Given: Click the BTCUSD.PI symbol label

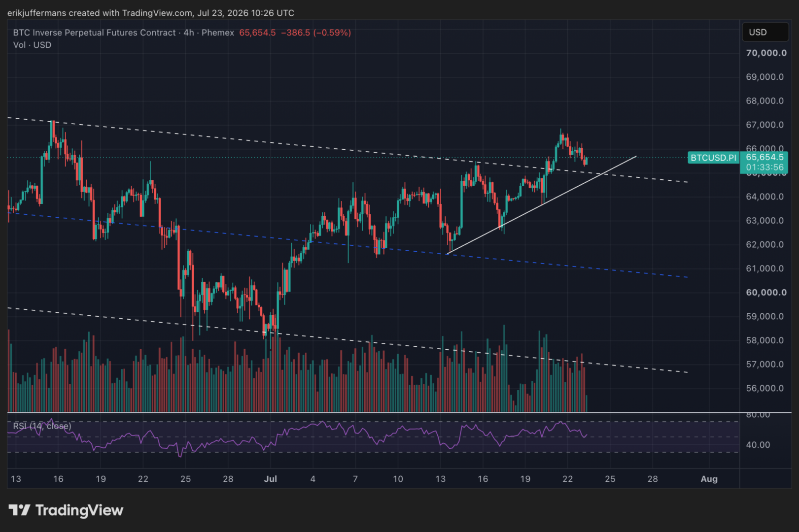Looking at the screenshot, I should pos(713,158).
